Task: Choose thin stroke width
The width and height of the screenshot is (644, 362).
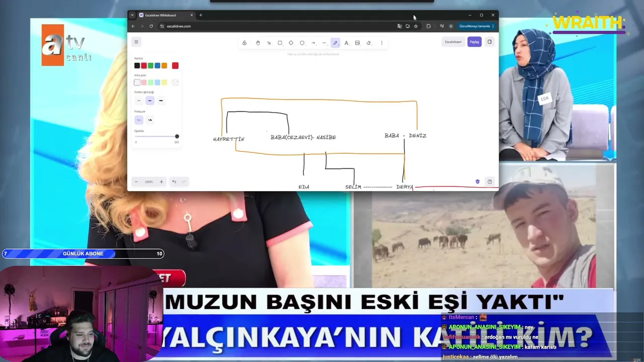Action: (139, 101)
